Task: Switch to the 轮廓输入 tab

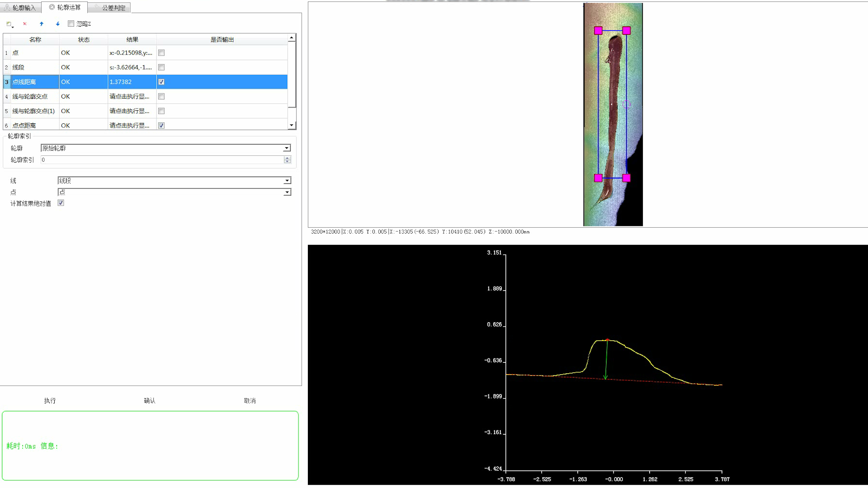Action: [20, 8]
